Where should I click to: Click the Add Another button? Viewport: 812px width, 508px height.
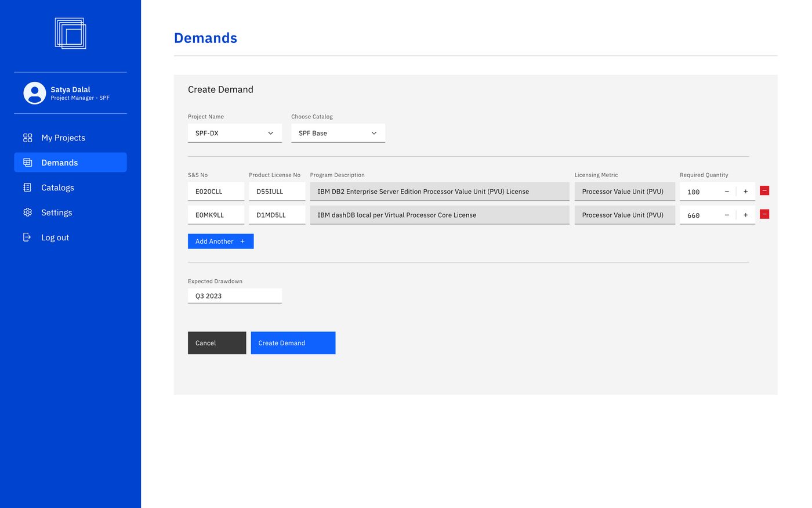[x=220, y=242]
